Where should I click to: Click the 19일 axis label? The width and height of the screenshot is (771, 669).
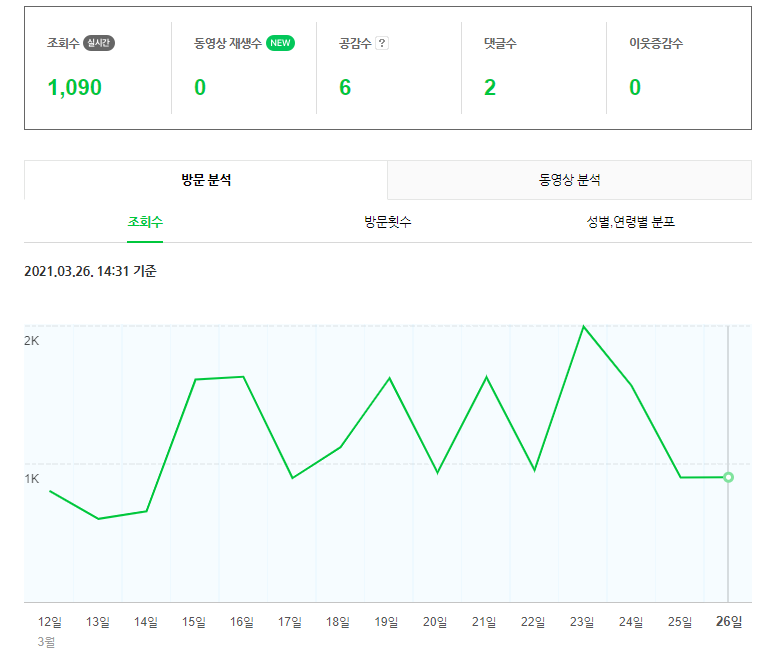[386, 622]
